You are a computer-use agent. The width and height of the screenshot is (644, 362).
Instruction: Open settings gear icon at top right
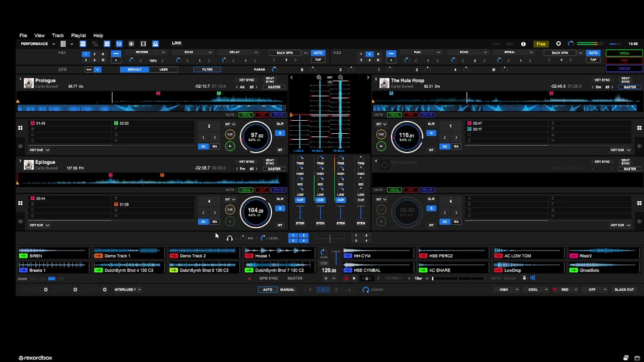pyautogui.click(x=558, y=44)
